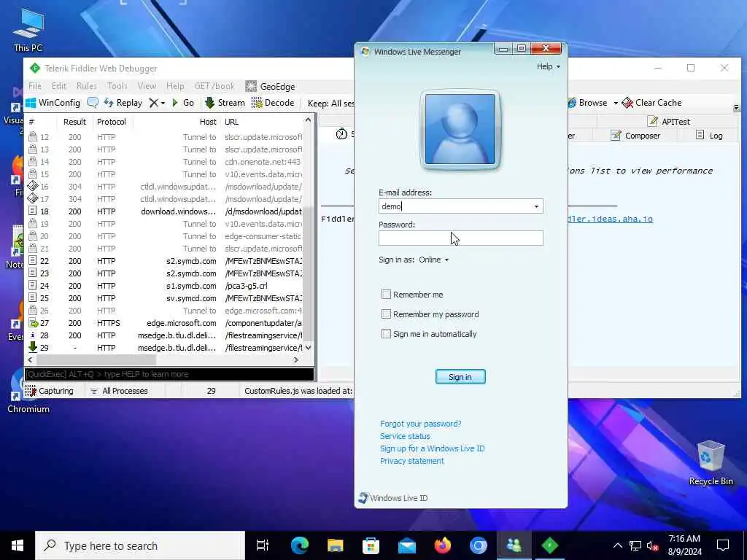Viewport: 747px width, 560px height.
Task: Open File Explorer from taskbar
Action: pyautogui.click(x=336, y=545)
